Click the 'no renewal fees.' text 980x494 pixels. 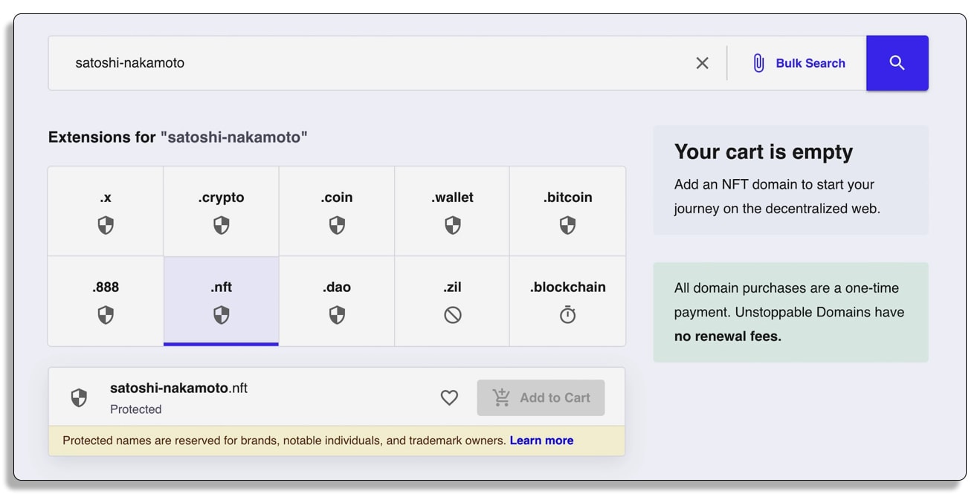(x=728, y=337)
